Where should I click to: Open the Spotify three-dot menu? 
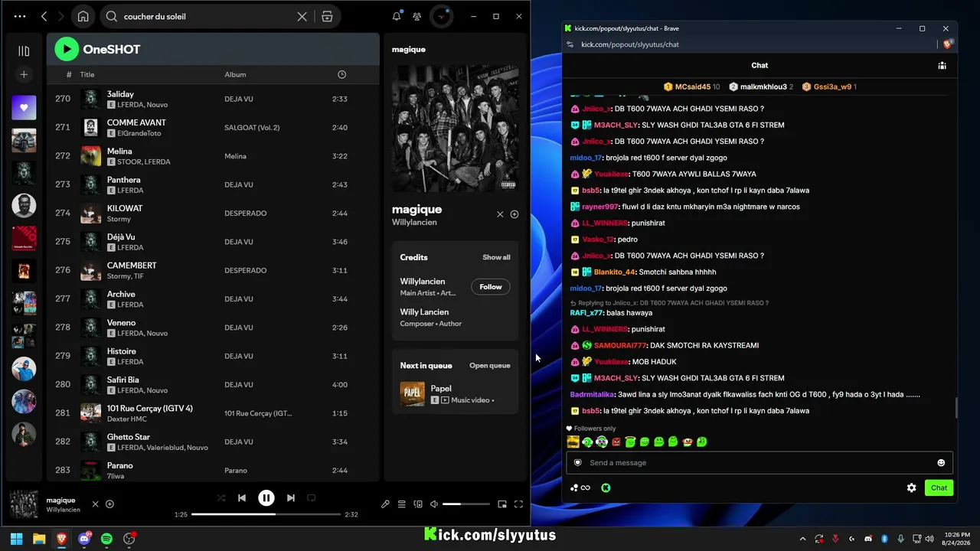tap(20, 16)
